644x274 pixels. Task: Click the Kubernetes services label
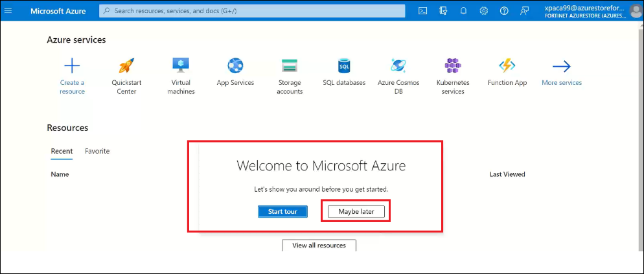pos(453,87)
